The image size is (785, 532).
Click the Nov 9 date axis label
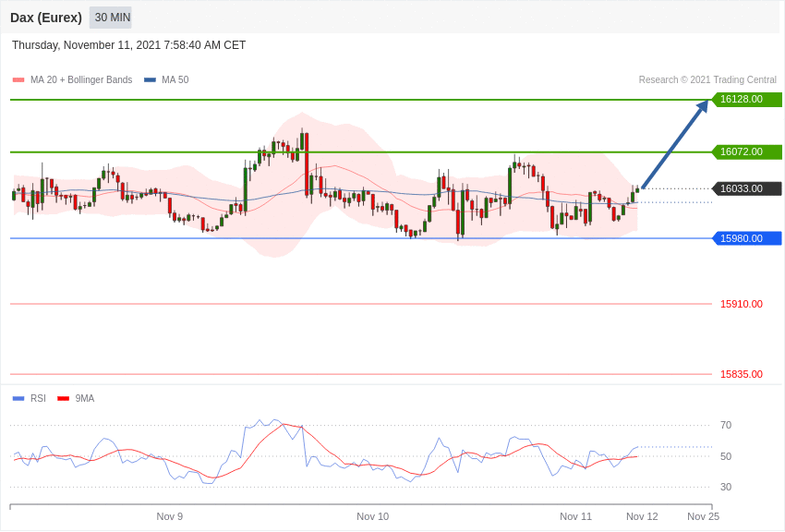pyautogui.click(x=170, y=516)
